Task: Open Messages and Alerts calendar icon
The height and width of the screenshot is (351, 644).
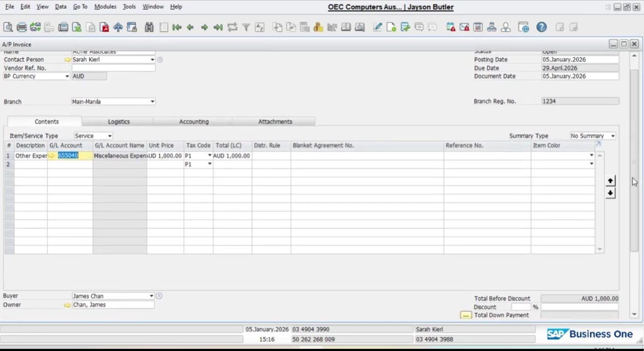Action: (450, 27)
